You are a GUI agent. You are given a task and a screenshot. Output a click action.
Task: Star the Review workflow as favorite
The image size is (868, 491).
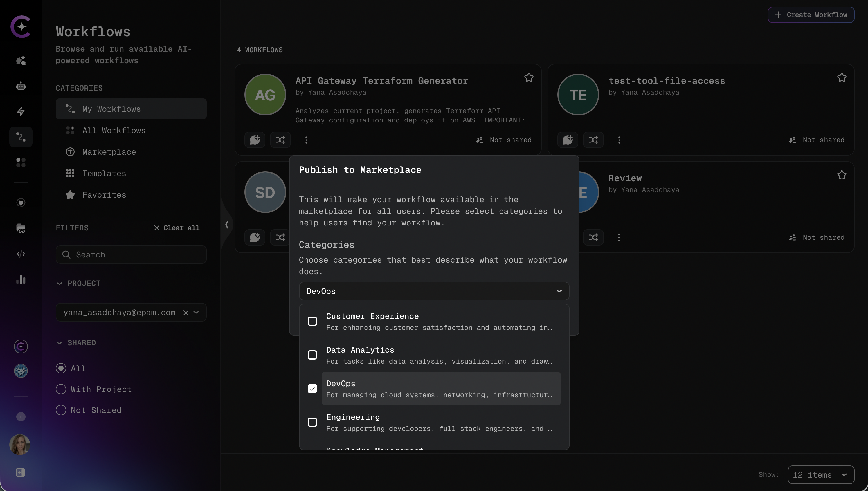pyautogui.click(x=842, y=175)
